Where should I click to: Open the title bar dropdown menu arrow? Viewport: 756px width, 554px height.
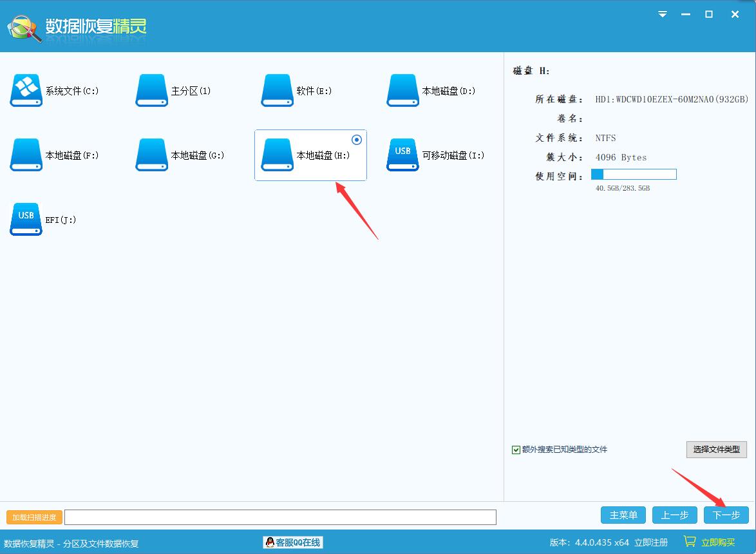click(663, 14)
